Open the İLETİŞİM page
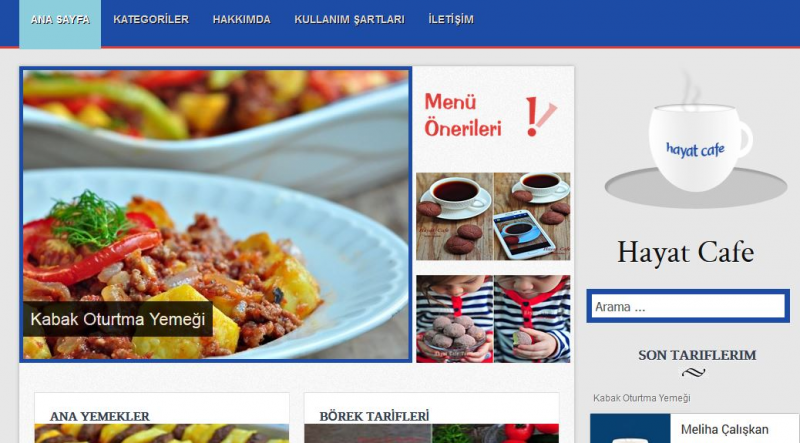 pyautogui.click(x=451, y=19)
